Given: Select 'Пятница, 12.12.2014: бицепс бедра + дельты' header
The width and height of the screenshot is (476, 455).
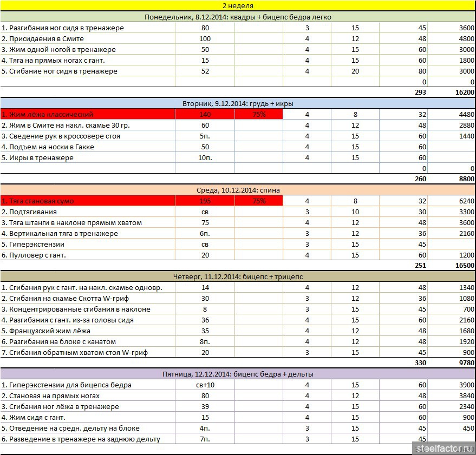Looking at the screenshot, I should 238,374.
